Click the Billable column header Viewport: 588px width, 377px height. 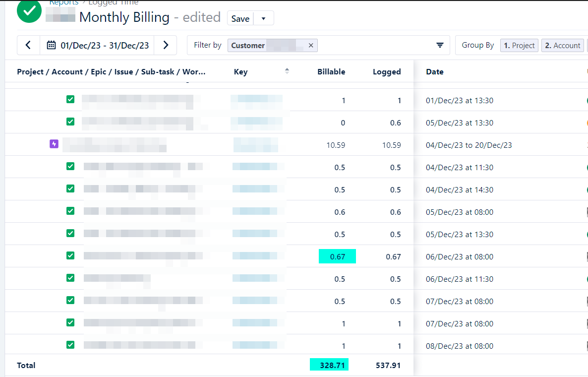[x=331, y=71]
